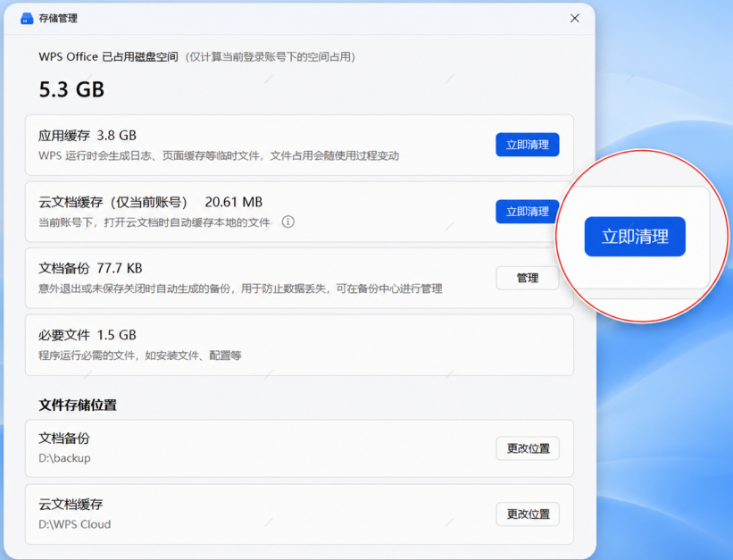Select the 云文档缓存 20.61 MB heading
Image resolution: width=733 pixels, height=560 pixels.
coord(150,202)
